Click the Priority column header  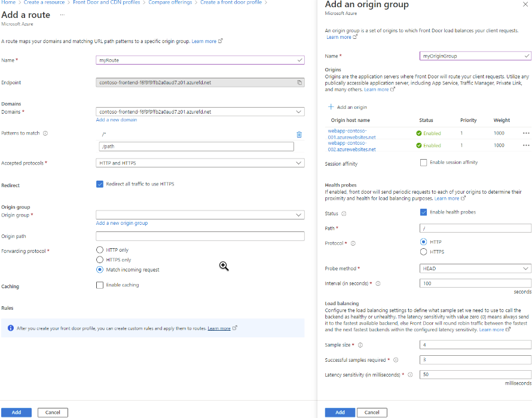(468, 120)
